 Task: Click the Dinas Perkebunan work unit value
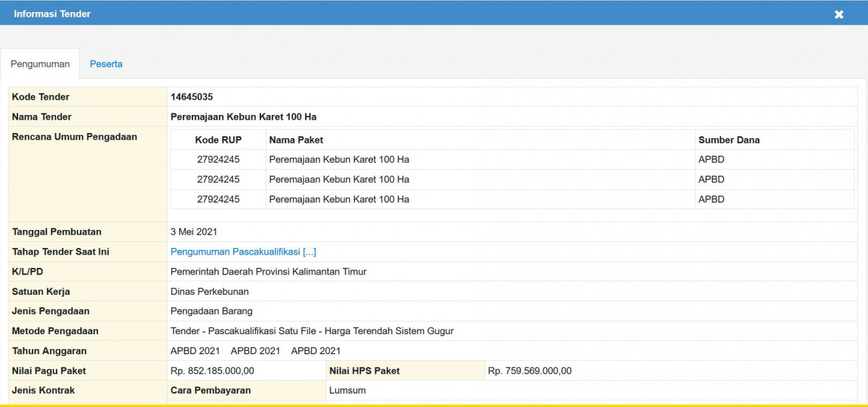pos(210,291)
